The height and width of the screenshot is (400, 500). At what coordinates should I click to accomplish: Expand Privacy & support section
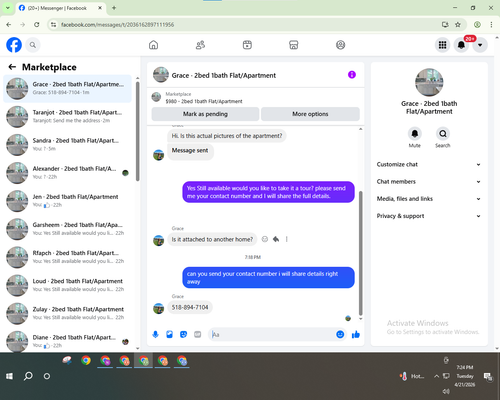tap(429, 216)
